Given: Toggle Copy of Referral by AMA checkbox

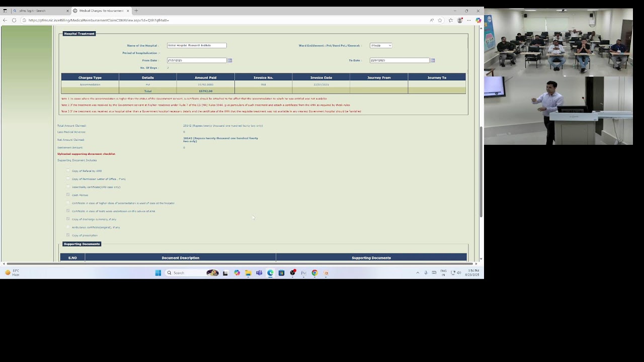Looking at the screenshot, I should [68, 170].
